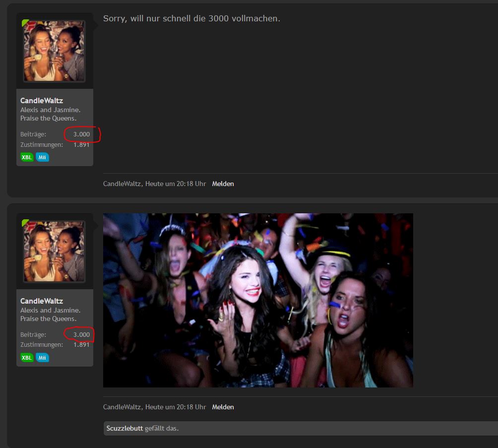Click the Beiträge count 3.000 in the second post

(x=82, y=334)
